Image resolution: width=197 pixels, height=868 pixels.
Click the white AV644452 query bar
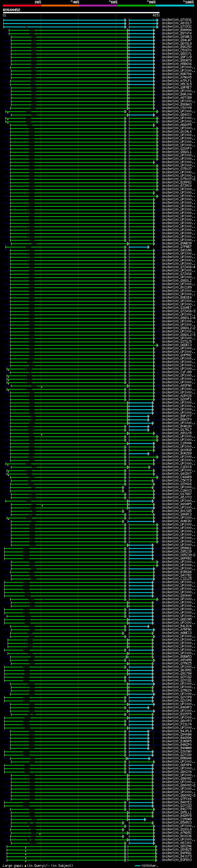click(x=81, y=12)
